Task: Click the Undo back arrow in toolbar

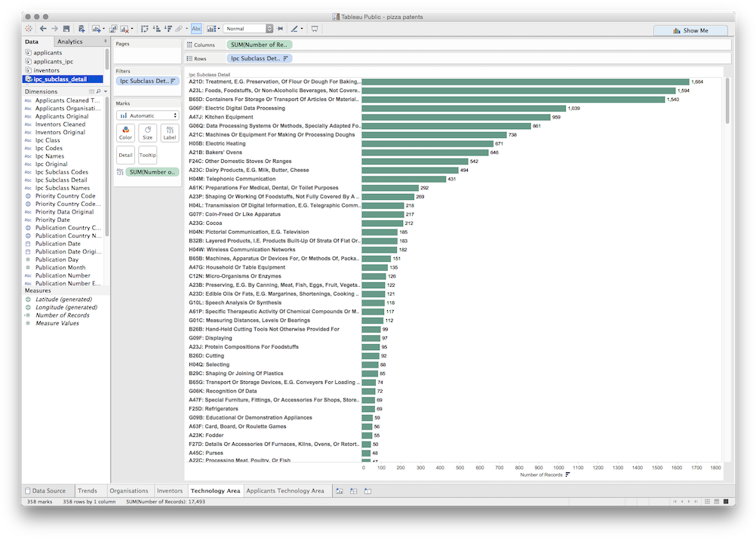Action: pos(43,29)
